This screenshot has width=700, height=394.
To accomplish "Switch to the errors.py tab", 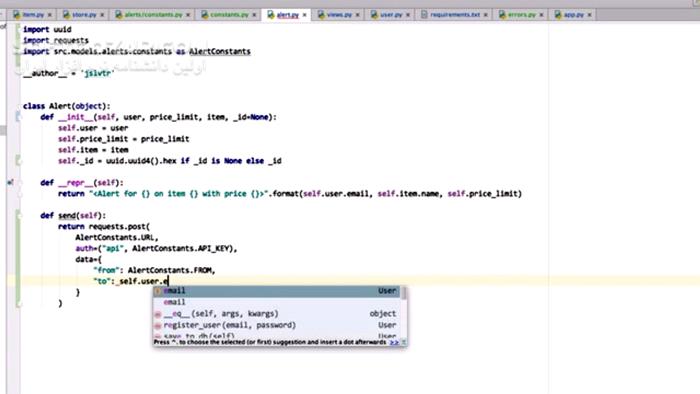I will point(521,15).
